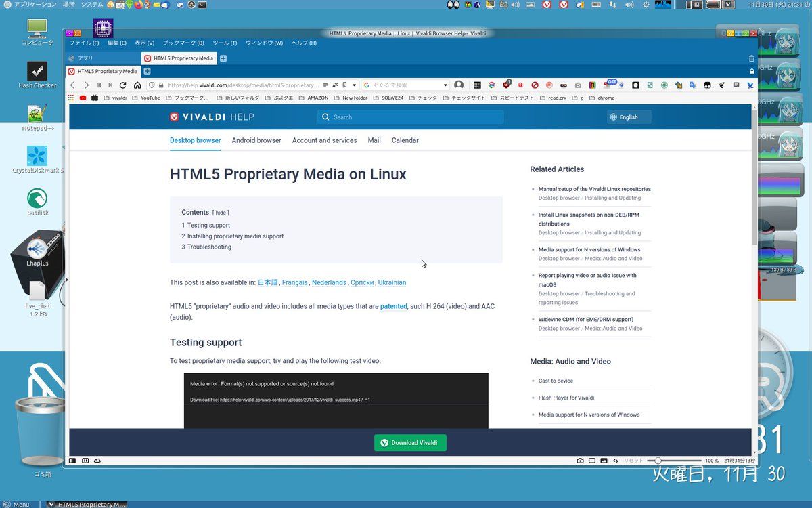Select the Android browser nav tab

coord(256,140)
